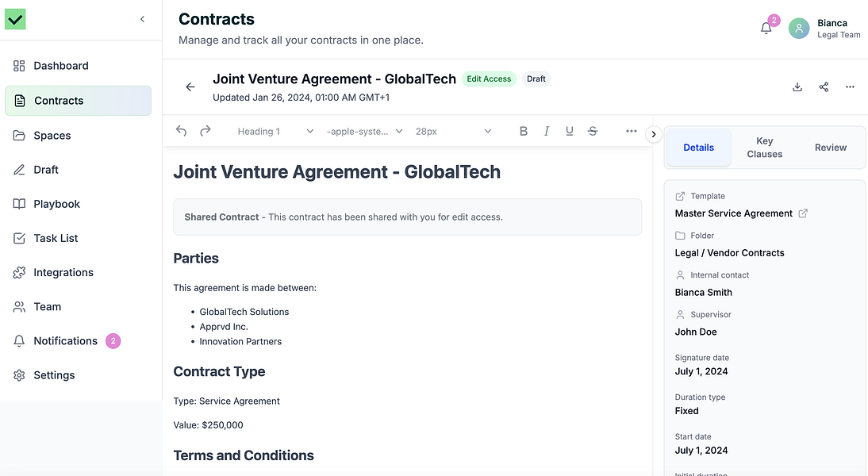Go back using the back arrow
Screen dimensions: 868x476
pyautogui.click(x=190, y=86)
